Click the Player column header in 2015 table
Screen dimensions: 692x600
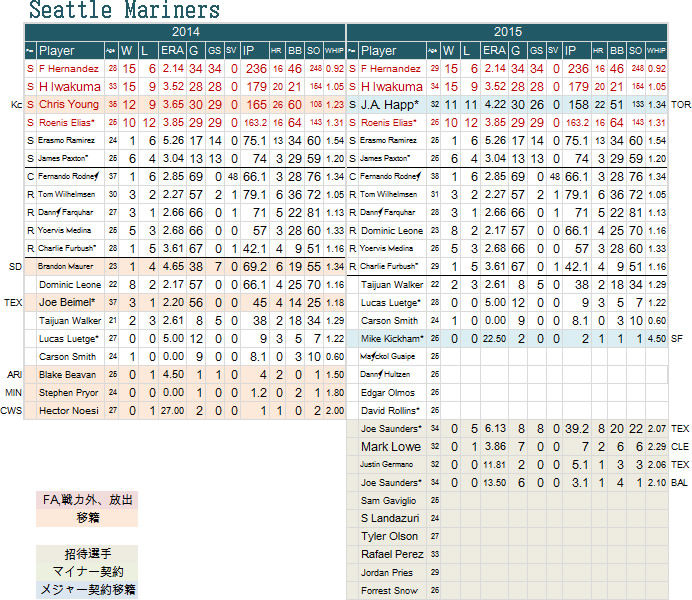point(392,51)
